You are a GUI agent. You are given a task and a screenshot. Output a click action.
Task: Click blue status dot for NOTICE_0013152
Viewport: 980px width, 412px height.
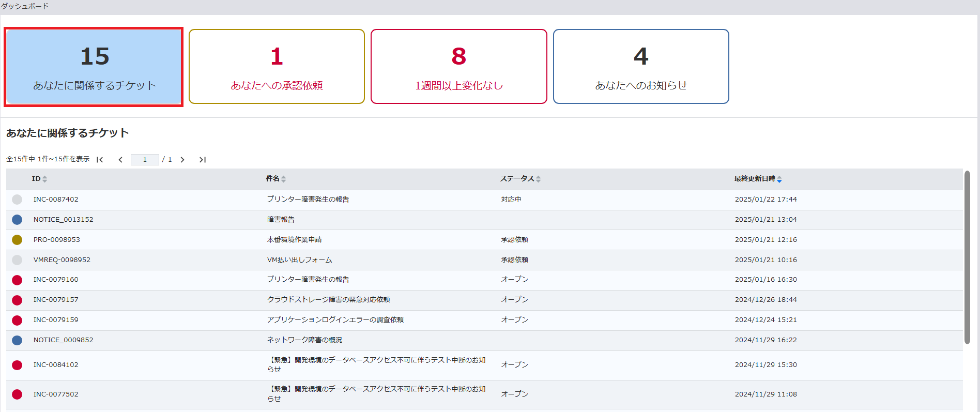[x=17, y=220]
